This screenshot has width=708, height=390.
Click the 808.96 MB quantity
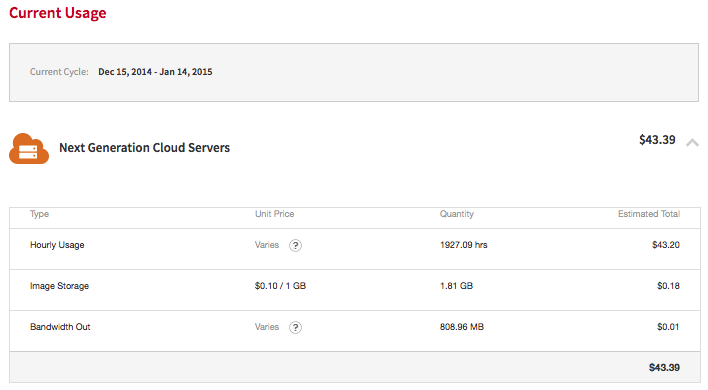click(462, 327)
